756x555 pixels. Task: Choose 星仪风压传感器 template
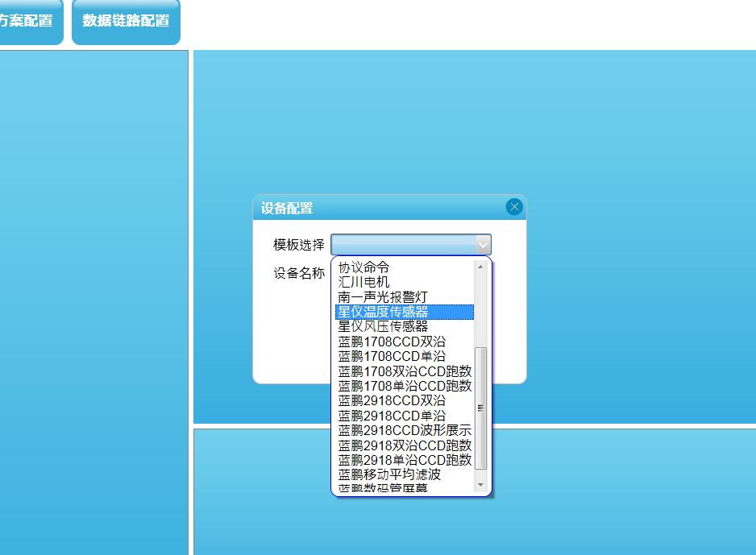(383, 326)
